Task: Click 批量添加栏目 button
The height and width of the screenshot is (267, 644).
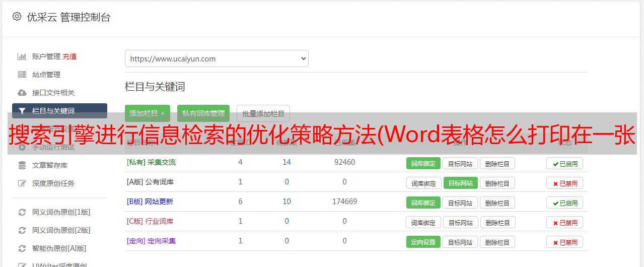Action: tap(263, 113)
